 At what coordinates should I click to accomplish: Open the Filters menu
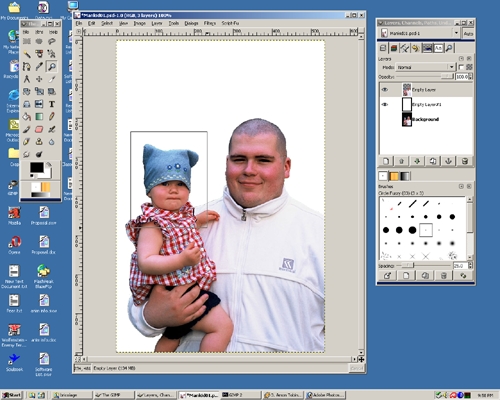[x=210, y=23]
